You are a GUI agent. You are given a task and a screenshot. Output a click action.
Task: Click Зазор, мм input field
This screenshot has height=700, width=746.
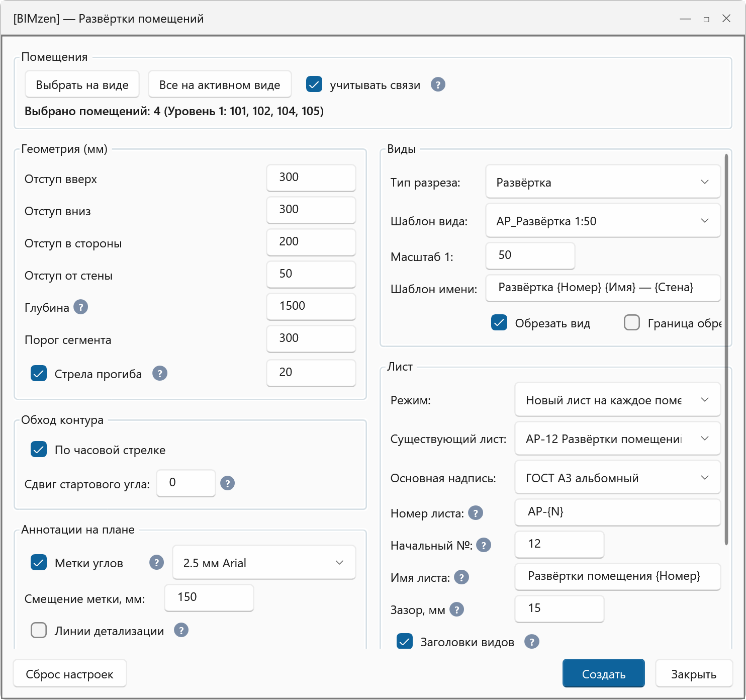point(559,608)
